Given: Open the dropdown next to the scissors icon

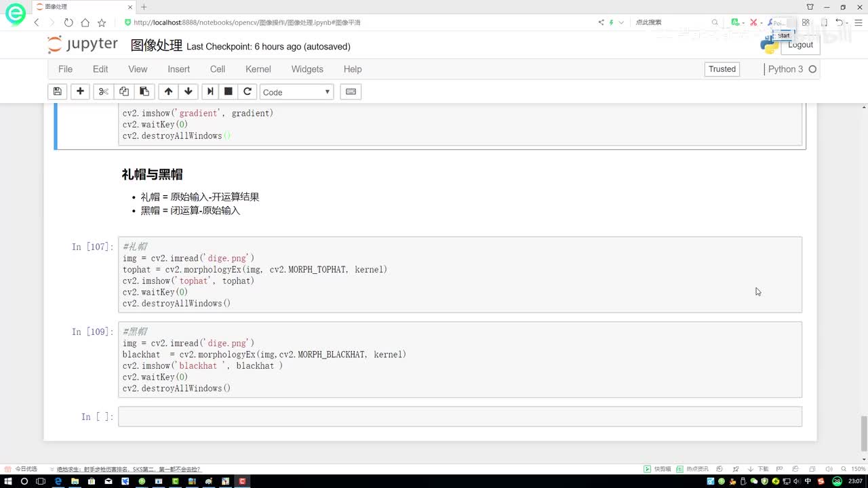Looking at the screenshot, I should [x=762, y=22].
